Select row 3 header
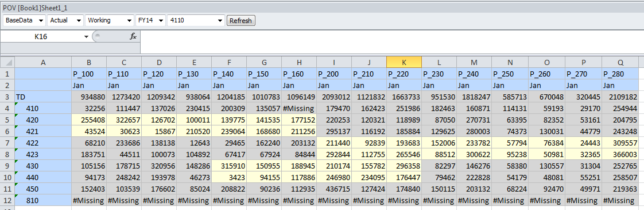644x210 pixels. (7, 97)
